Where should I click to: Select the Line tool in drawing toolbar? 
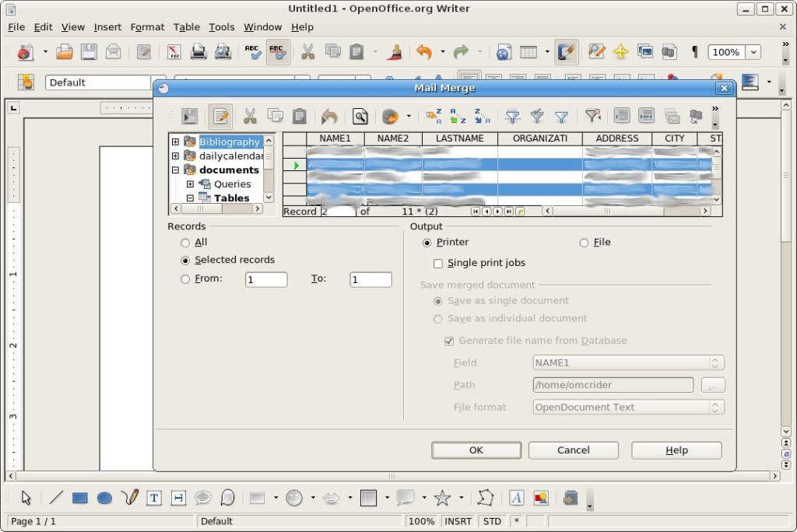tap(56, 498)
